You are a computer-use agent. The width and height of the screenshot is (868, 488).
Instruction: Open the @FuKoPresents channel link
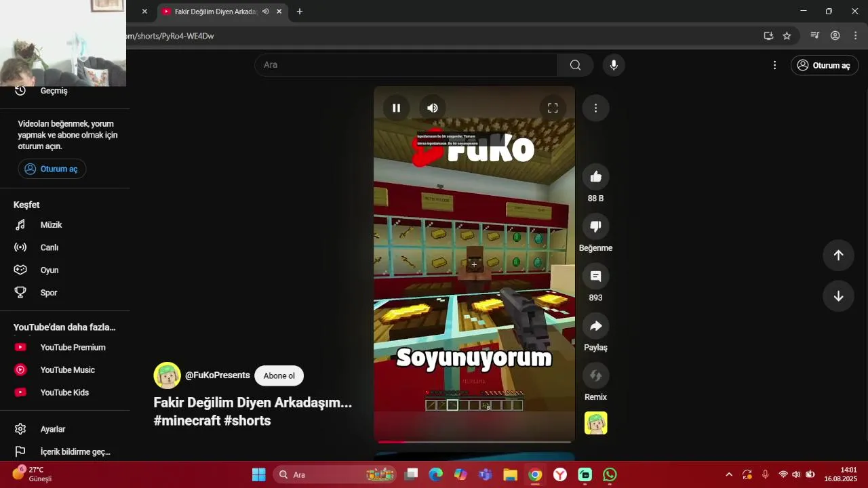[x=218, y=375]
